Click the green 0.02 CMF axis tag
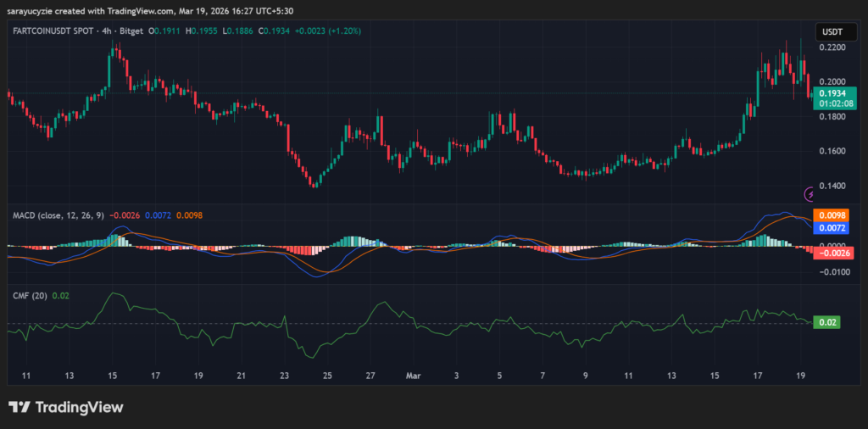This screenshot has height=429, width=868. point(826,322)
